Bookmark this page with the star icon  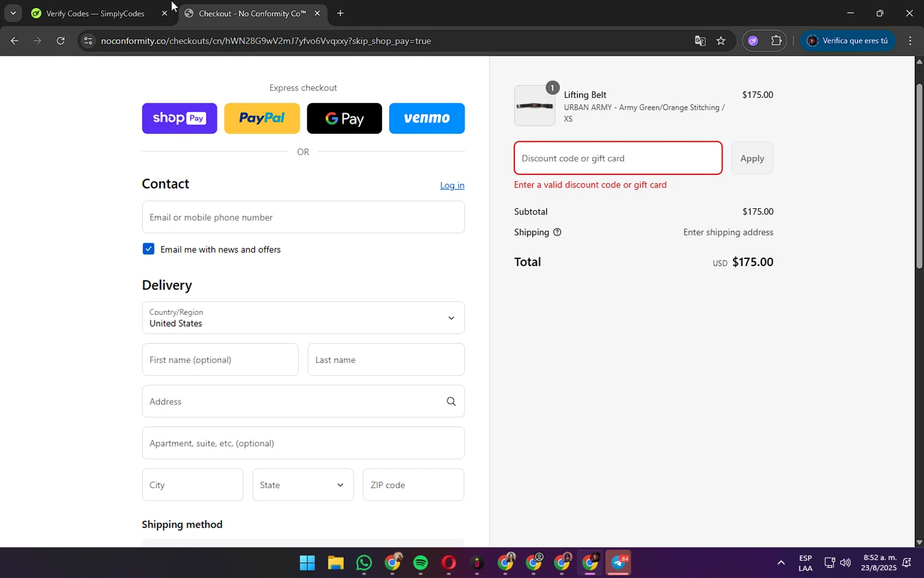[x=721, y=41]
